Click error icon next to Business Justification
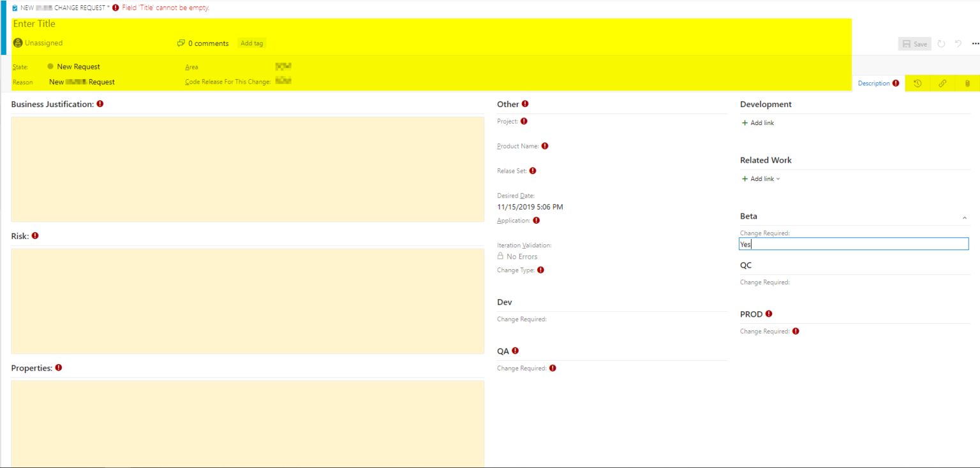This screenshot has width=980, height=468. (x=100, y=103)
